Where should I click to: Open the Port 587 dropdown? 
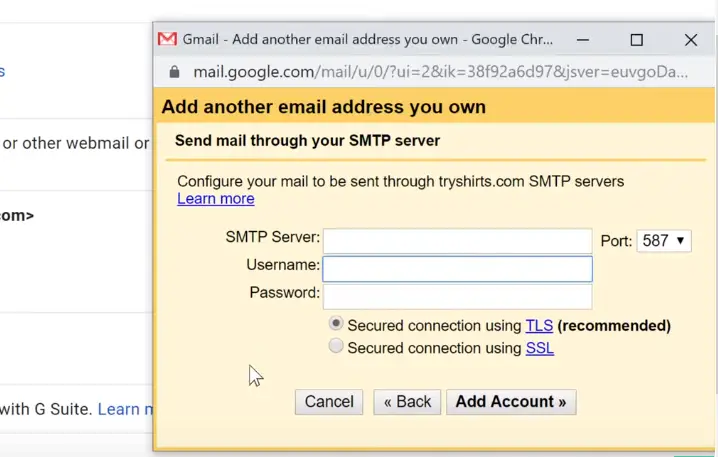pyautogui.click(x=664, y=241)
